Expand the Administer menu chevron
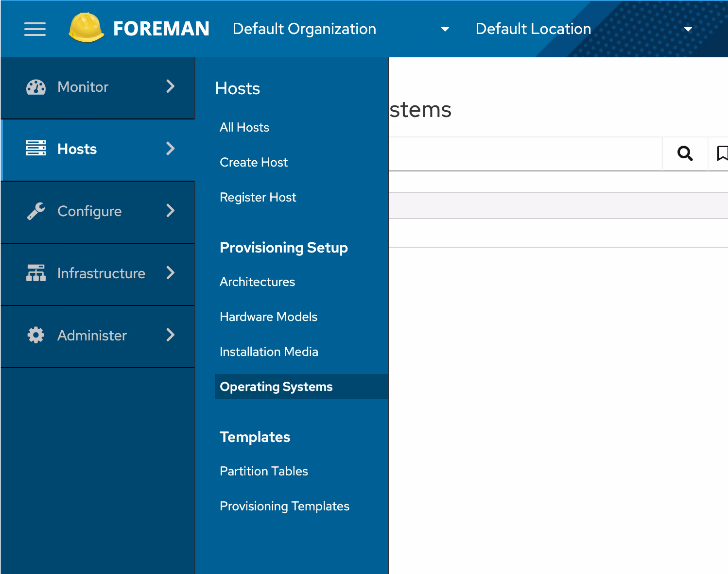This screenshot has height=574, width=728. coord(171,335)
